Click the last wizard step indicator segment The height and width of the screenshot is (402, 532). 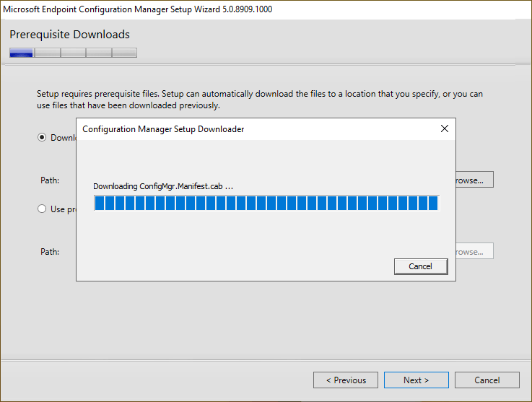click(x=124, y=53)
